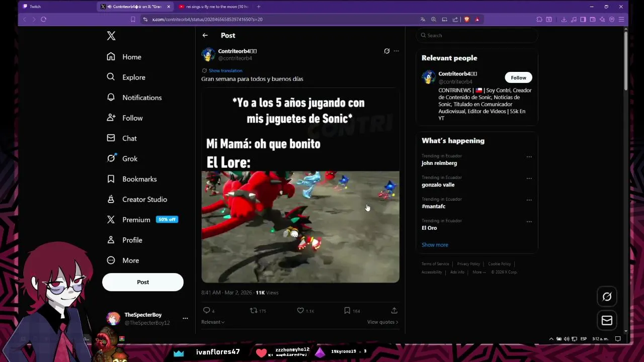Expand the Relevant replies sort dropdown
The width and height of the screenshot is (644, 362).
click(x=213, y=322)
